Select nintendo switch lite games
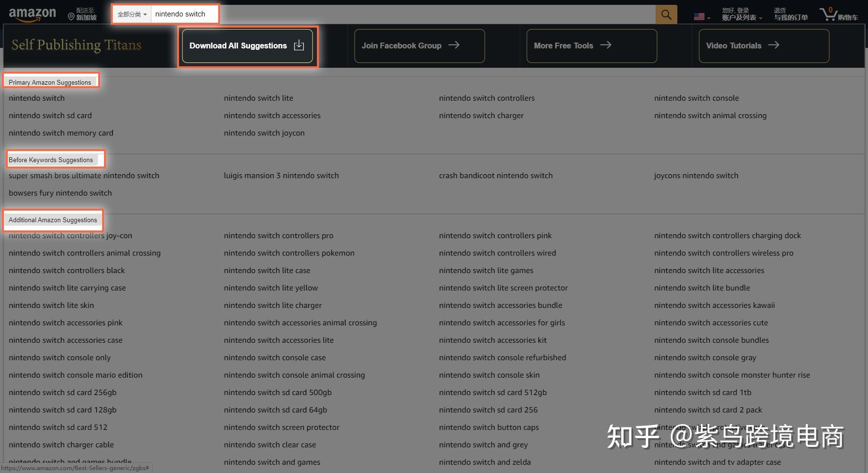 [x=486, y=270]
